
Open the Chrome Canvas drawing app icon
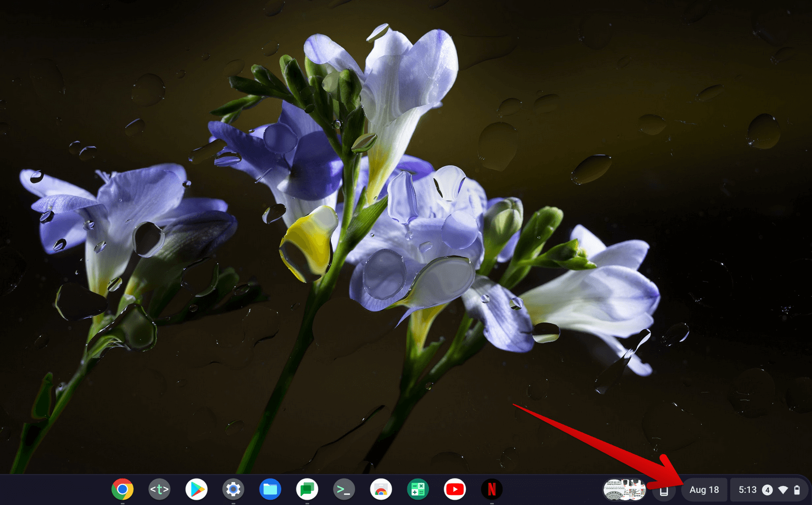point(381,490)
